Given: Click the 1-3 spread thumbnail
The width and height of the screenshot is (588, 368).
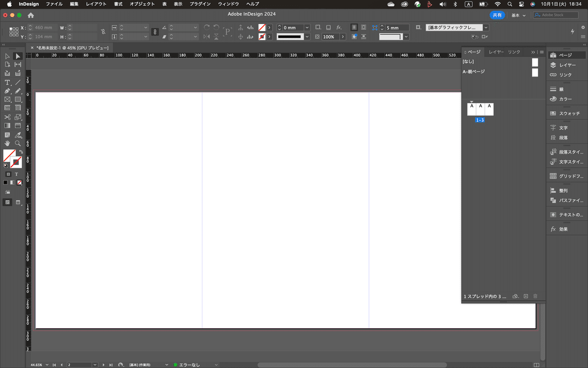Looking at the screenshot, I should 480,109.
